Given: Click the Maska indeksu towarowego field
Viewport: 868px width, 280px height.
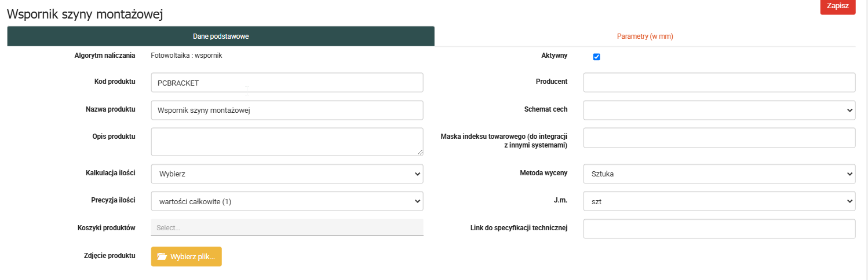Looking at the screenshot, I should pyautogui.click(x=719, y=138).
